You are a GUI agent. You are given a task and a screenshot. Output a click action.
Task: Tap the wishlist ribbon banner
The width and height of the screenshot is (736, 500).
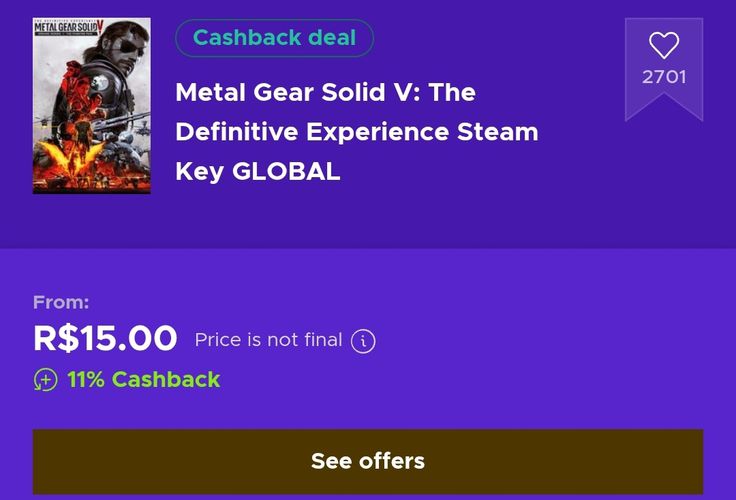click(x=664, y=69)
